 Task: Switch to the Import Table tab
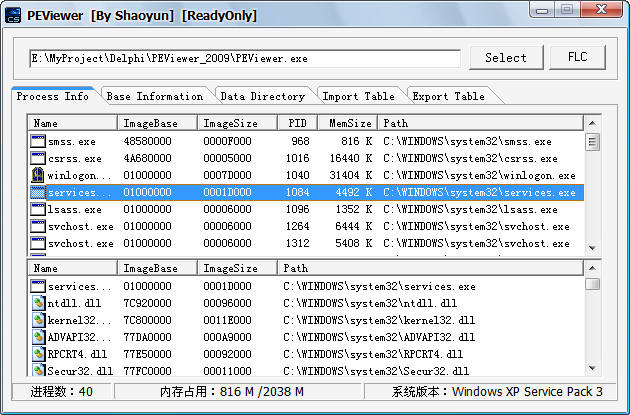pos(358,96)
